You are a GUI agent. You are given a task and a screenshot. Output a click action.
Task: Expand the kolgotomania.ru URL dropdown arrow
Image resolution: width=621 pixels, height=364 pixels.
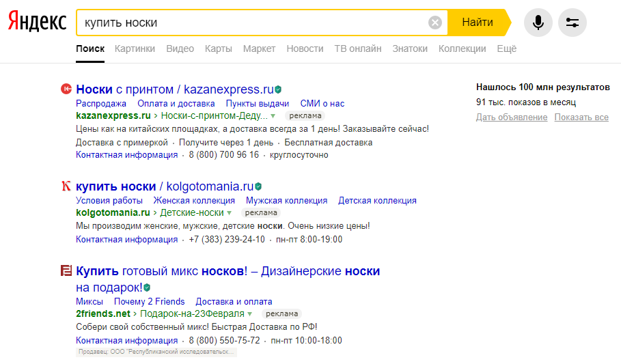coord(229,213)
